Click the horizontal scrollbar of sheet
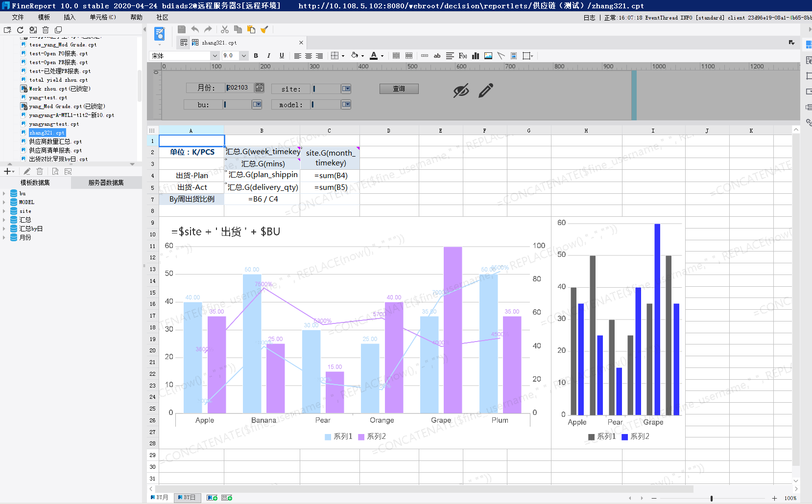 point(424,489)
